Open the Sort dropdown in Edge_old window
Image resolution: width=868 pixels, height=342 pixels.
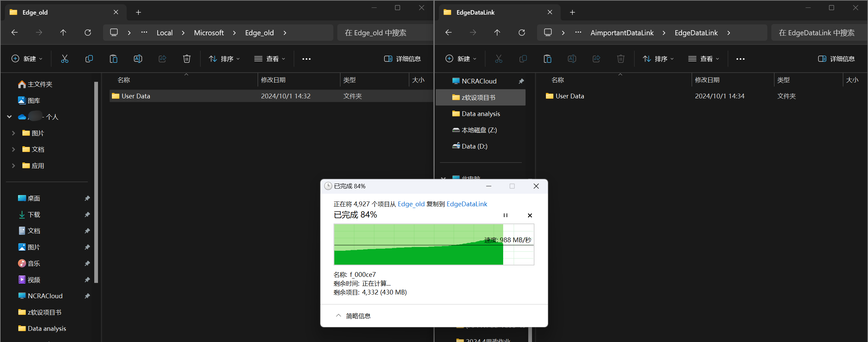tap(224, 59)
